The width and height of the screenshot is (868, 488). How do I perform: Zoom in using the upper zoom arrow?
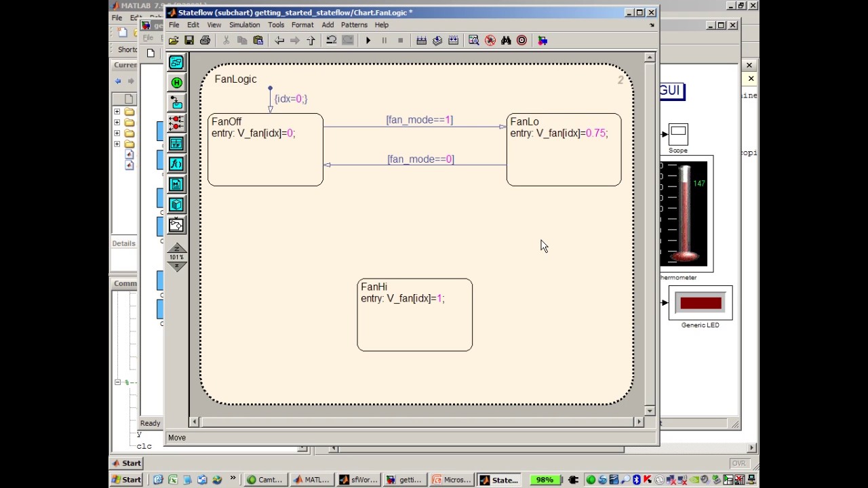[x=176, y=248]
